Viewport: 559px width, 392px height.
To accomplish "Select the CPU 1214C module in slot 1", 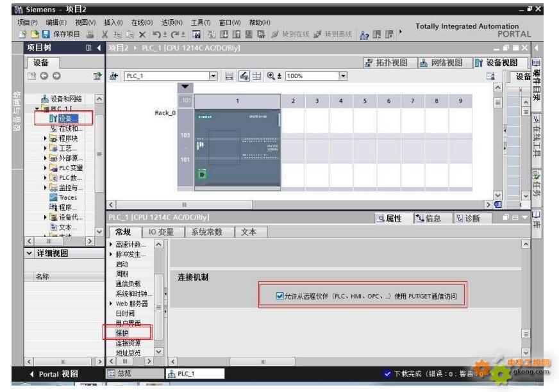I will 237,147.
